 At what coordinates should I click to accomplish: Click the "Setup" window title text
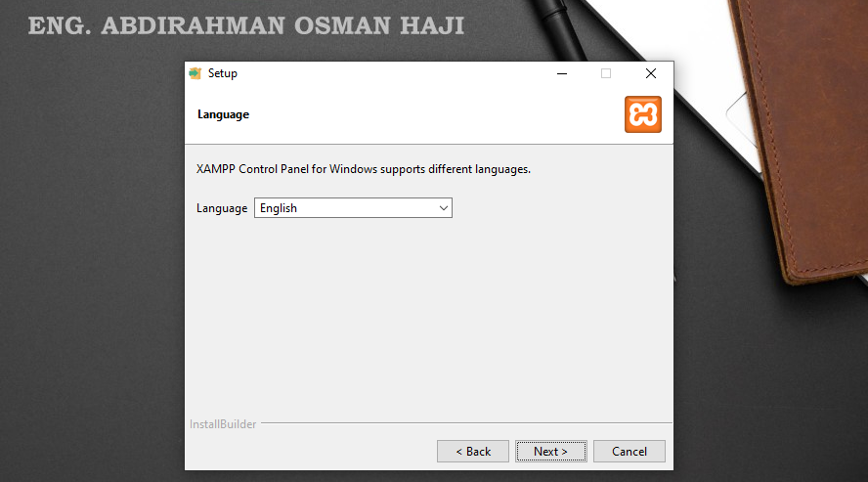coord(223,73)
